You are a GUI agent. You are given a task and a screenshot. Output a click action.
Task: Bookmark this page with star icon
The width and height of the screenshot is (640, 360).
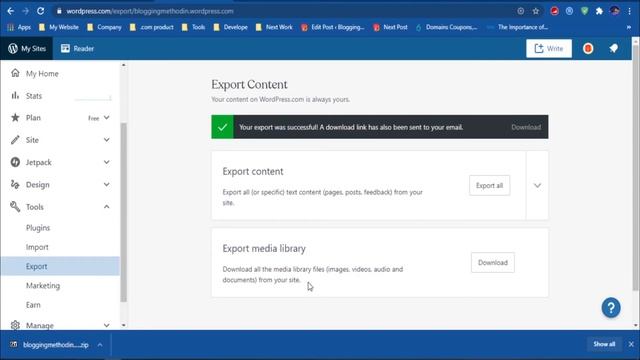pos(536,11)
